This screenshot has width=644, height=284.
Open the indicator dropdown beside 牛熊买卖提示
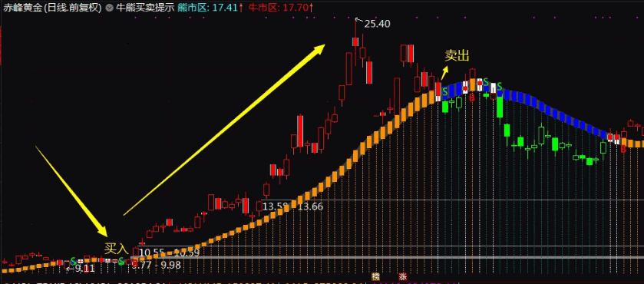[109, 8]
